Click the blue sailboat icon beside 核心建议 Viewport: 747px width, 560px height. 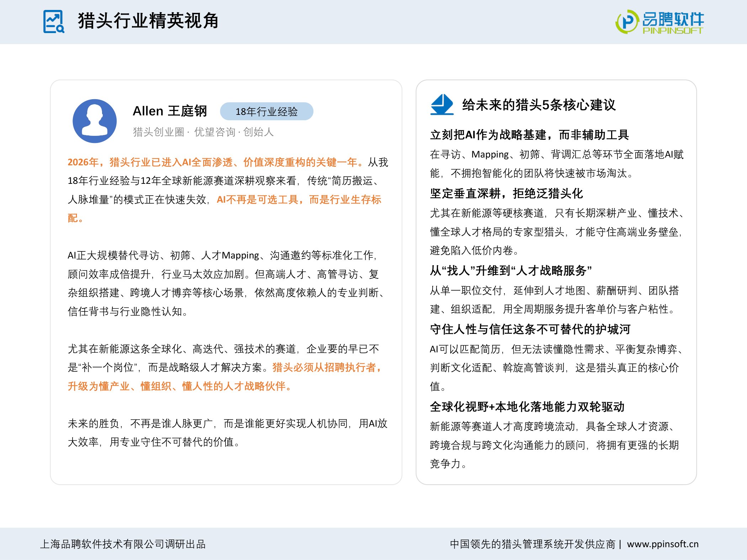[442, 104]
